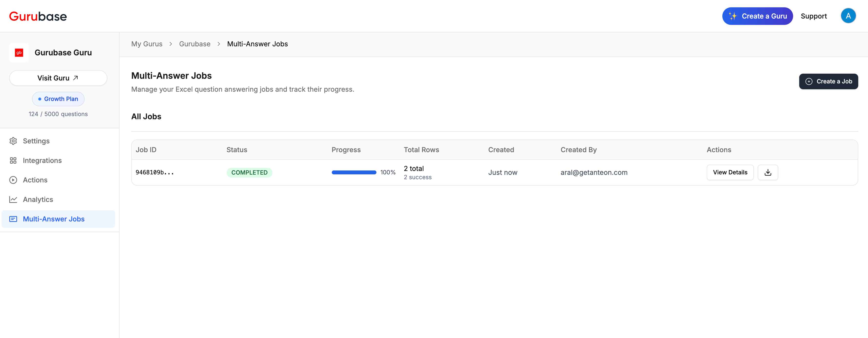Open the Visit Guru link
This screenshot has height=338, width=868.
pyautogui.click(x=58, y=78)
